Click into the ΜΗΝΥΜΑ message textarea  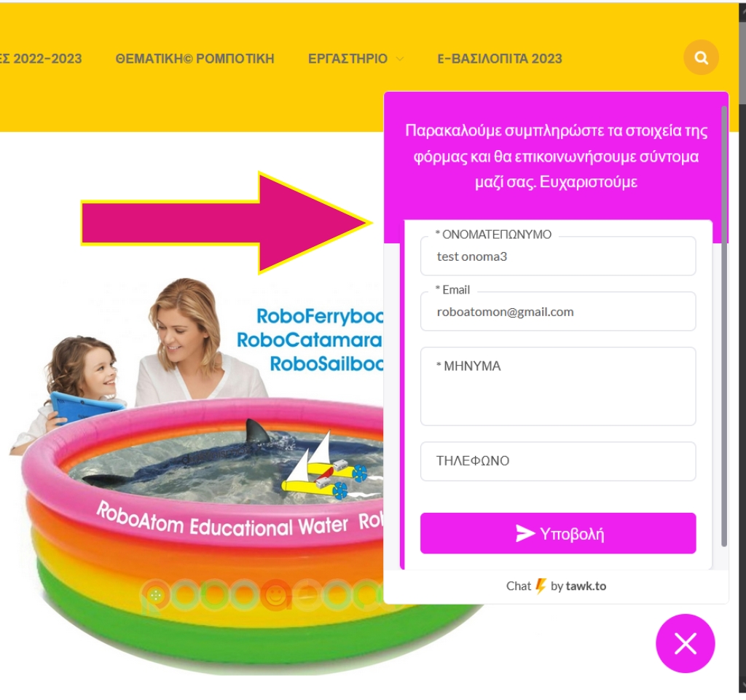pos(558,386)
